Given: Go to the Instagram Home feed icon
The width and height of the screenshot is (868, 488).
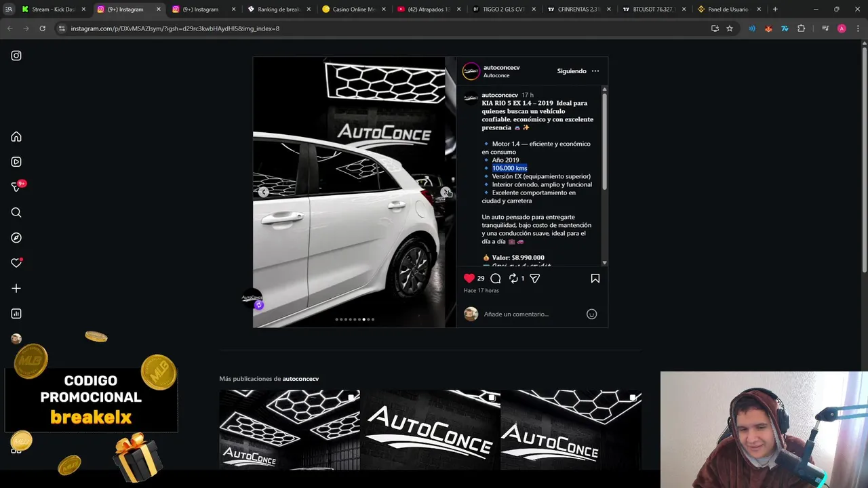Looking at the screenshot, I should 16,137.
